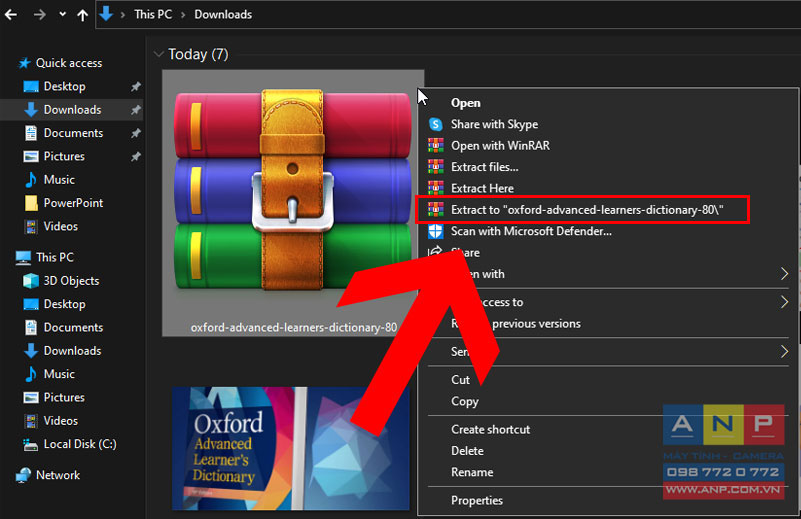Click WinRAR icon beside Extract files
The width and height of the screenshot is (801, 519).
pos(435,167)
